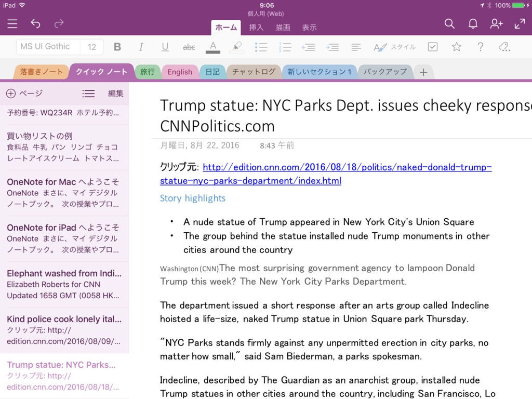Add a new section with plus
This screenshot has height=399, width=532.
point(423,72)
